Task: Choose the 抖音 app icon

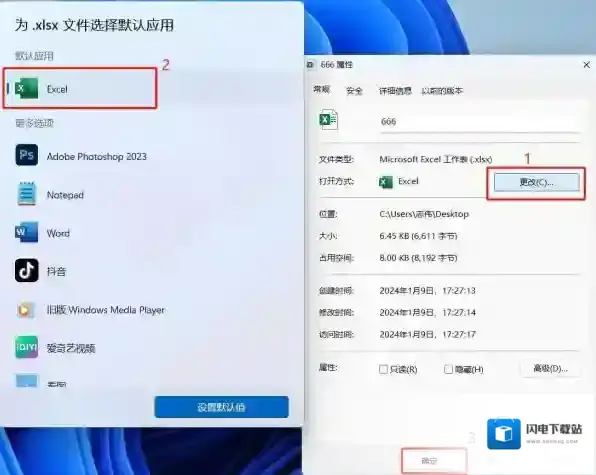Action: pyautogui.click(x=27, y=271)
